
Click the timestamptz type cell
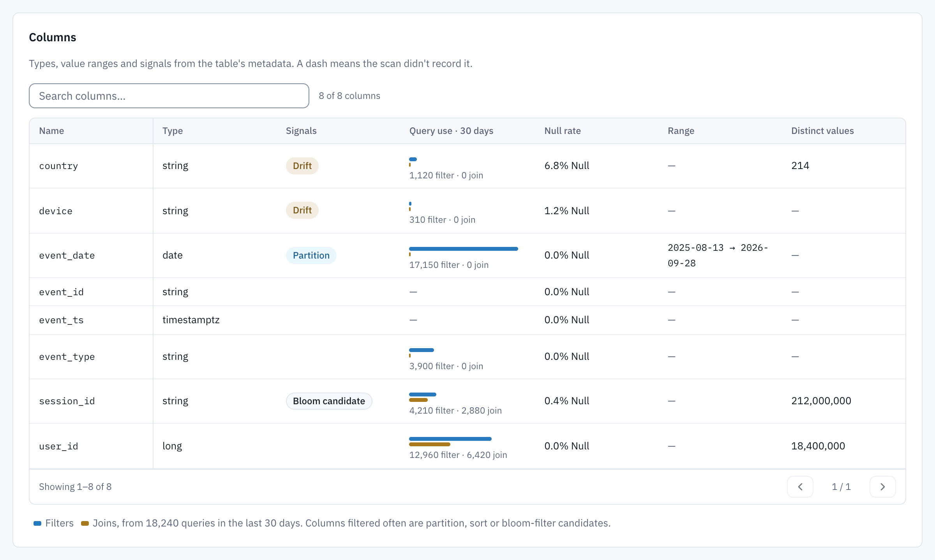point(191,320)
